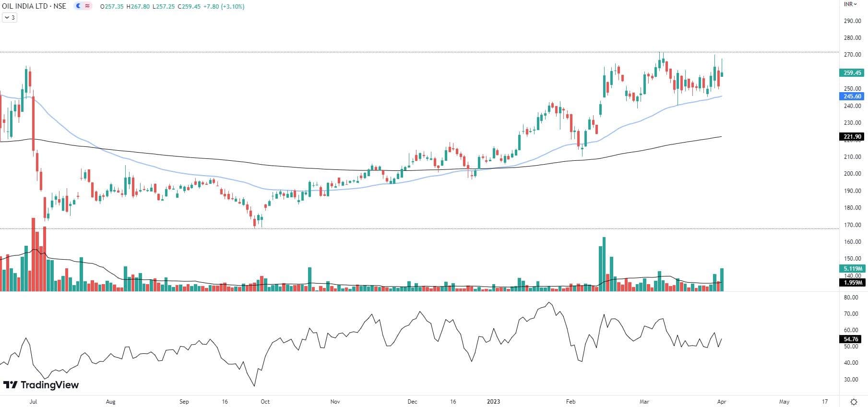Click the 170.00 price scale label
Viewport: 868px width, 407px height.
(x=852, y=225)
